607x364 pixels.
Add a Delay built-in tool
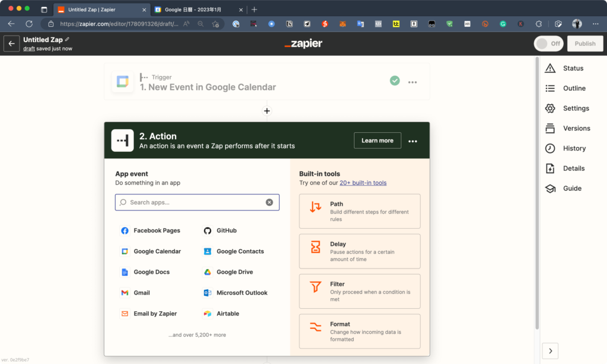[360, 251]
